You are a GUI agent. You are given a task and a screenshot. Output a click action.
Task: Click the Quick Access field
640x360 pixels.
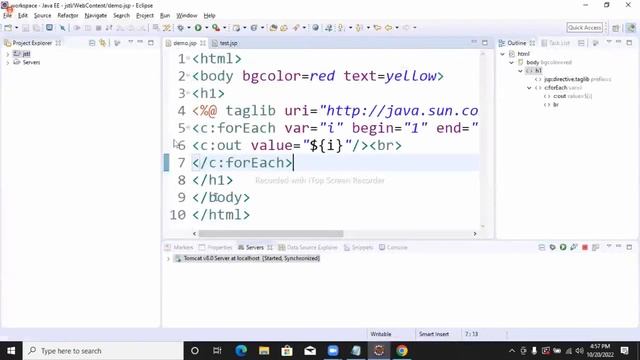pos(584,28)
